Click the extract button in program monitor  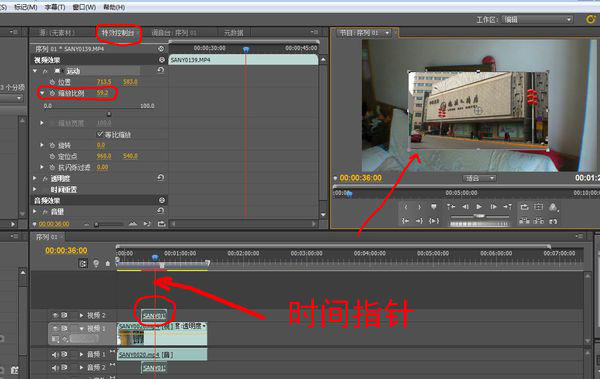pyautogui.click(x=538, y=221)
